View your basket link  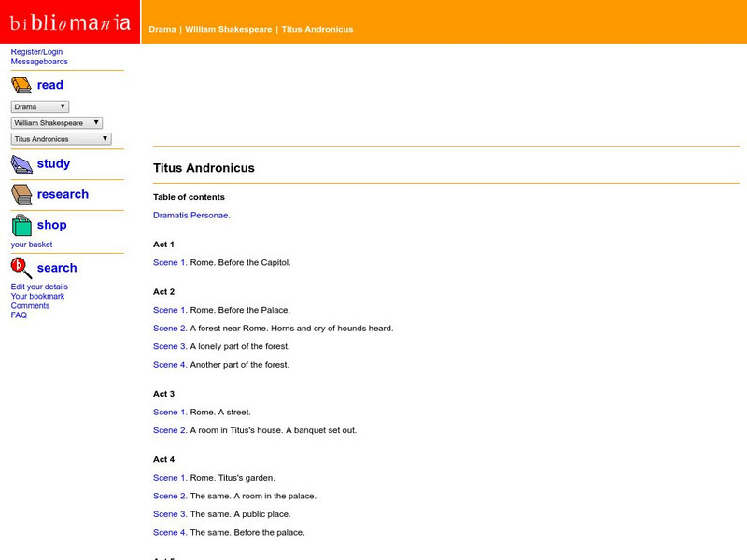(32, 245)
